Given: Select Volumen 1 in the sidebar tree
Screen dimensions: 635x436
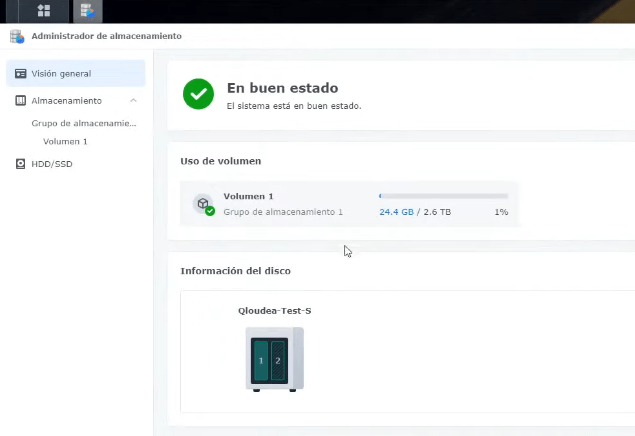Looking at the screenshot, I should pos(65,141).
